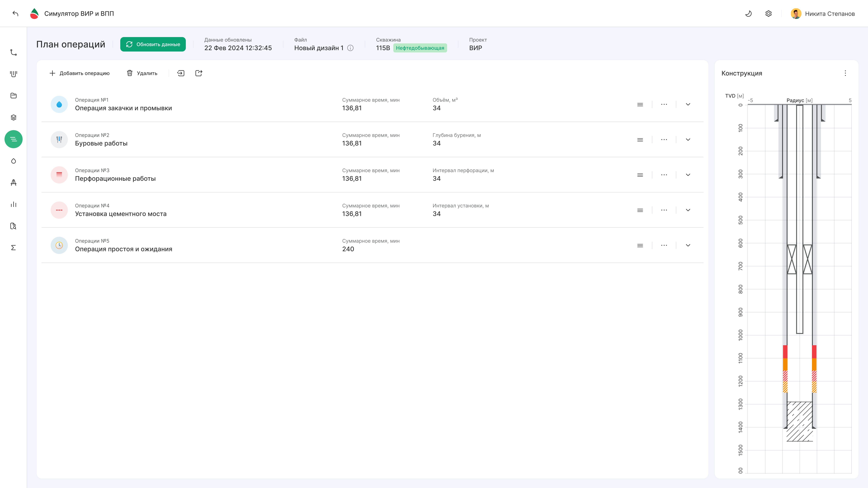Expand Операция простоя и ожидания row
Image resolution: width=868 pixels, height=488 pixels.
click(688, 245)
